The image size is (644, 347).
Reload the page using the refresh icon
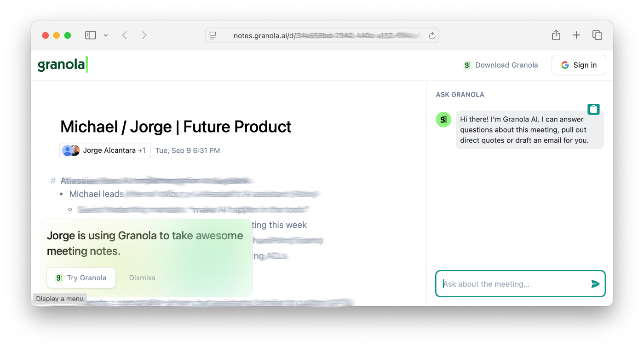[x=432, y=35]
